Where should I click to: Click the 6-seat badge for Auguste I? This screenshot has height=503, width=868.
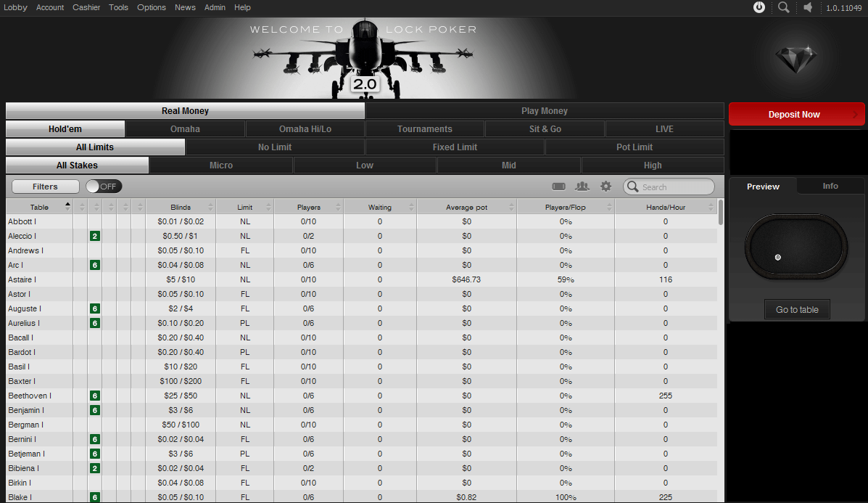pos(95,308)
